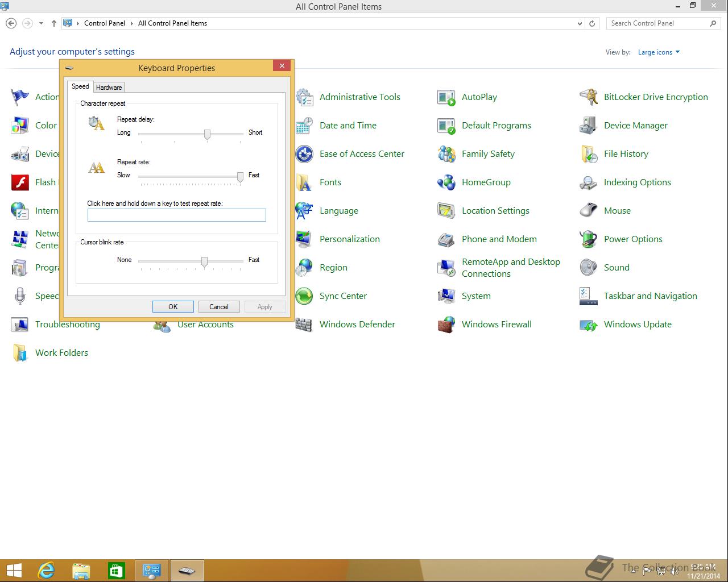
Task: Go up one level with Up arrow
Action: click(53, 23)
